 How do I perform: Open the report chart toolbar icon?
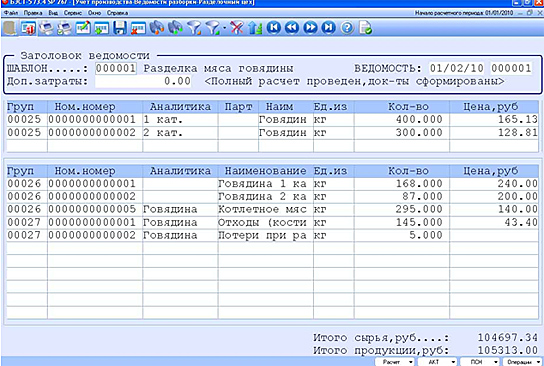(x=27, y=28)
